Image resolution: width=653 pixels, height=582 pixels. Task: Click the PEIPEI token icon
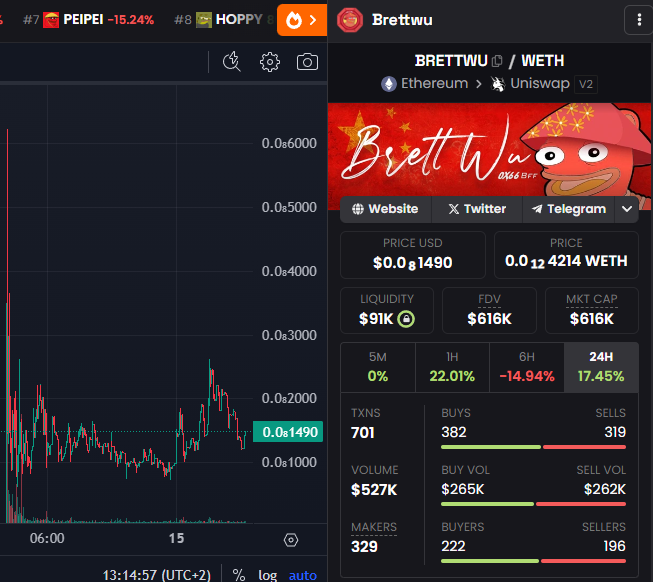tap(51, 20)
